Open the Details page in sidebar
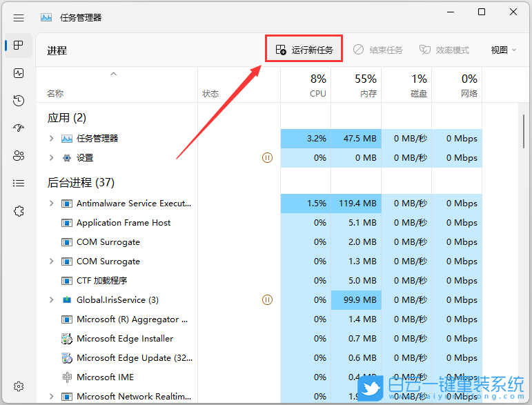This screenshot has width=532, height=405. tap(19, 183)
